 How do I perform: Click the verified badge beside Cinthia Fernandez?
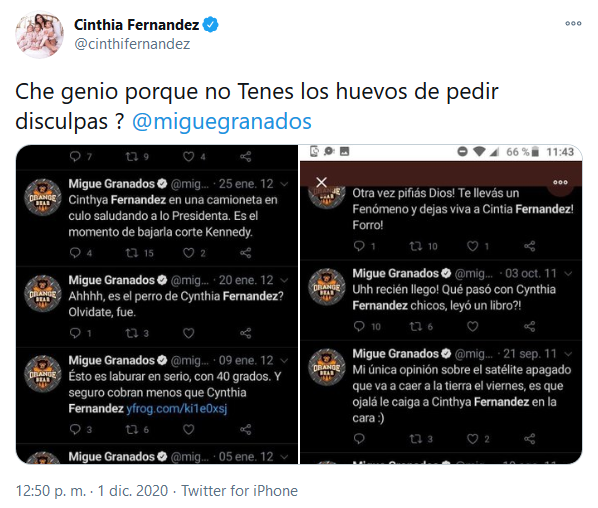point(210,25)
